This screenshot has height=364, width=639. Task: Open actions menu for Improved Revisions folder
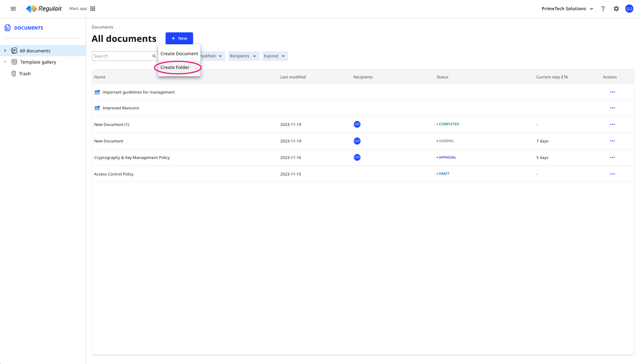pos(612,108)
